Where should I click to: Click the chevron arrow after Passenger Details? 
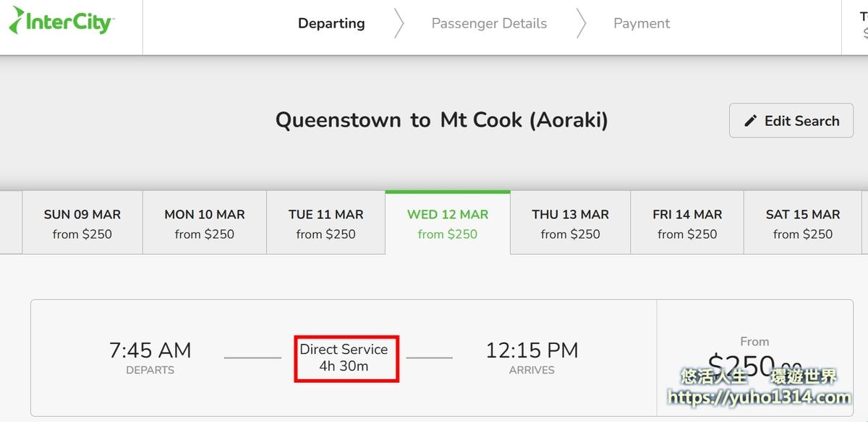(x=580, y=24)
